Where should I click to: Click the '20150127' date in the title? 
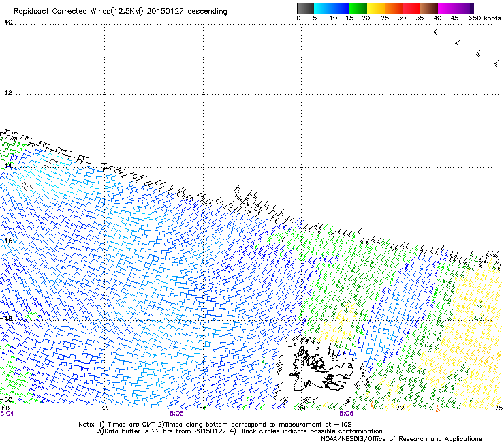point(166,12)
